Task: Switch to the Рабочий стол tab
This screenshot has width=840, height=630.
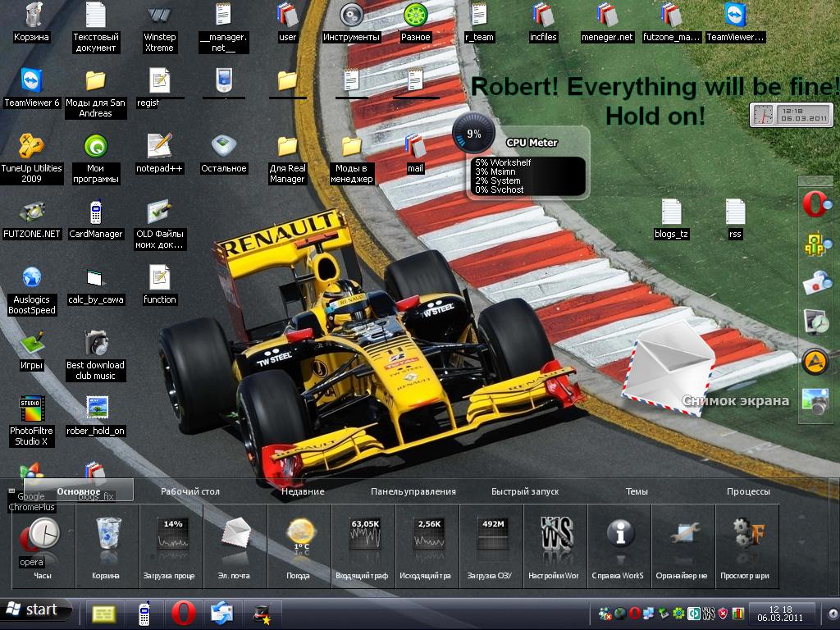Action: click(190, 491)
